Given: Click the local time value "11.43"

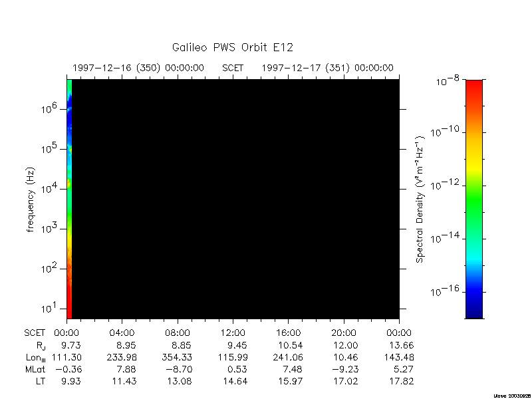Looking at the screenshot, I should [x=124, y=381].
